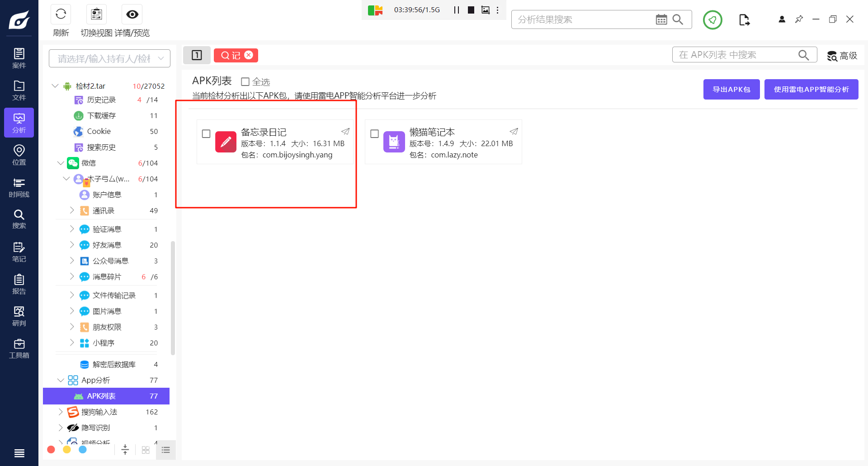Click the 使用雷电APP智能分析 button
This screenshot has width=868, height=466.
(x=811, y=90)
